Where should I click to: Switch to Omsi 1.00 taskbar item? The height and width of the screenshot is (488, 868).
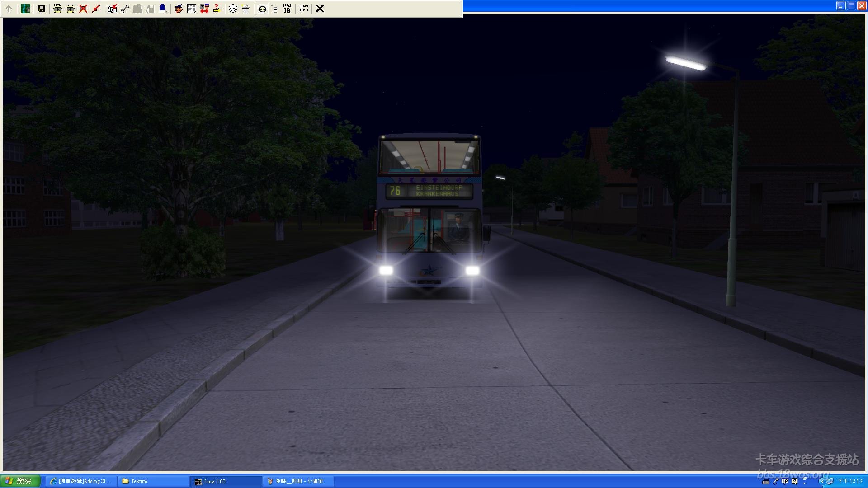(225, 481)
